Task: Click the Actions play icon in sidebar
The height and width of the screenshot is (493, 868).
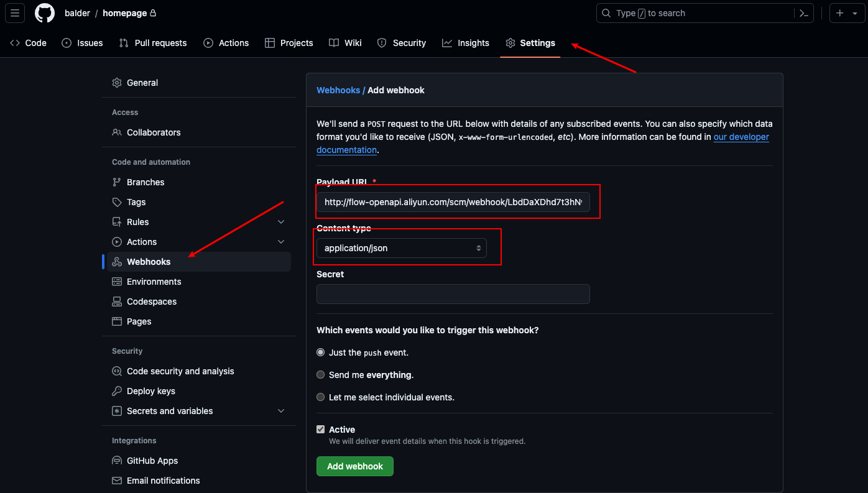Action: [117, 242]
